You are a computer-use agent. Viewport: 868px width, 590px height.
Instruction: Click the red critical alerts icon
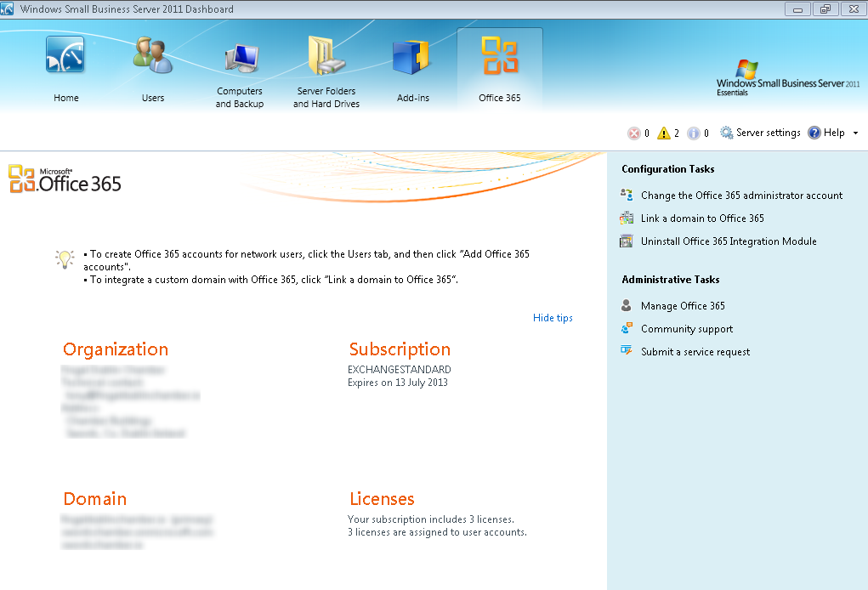634,133
